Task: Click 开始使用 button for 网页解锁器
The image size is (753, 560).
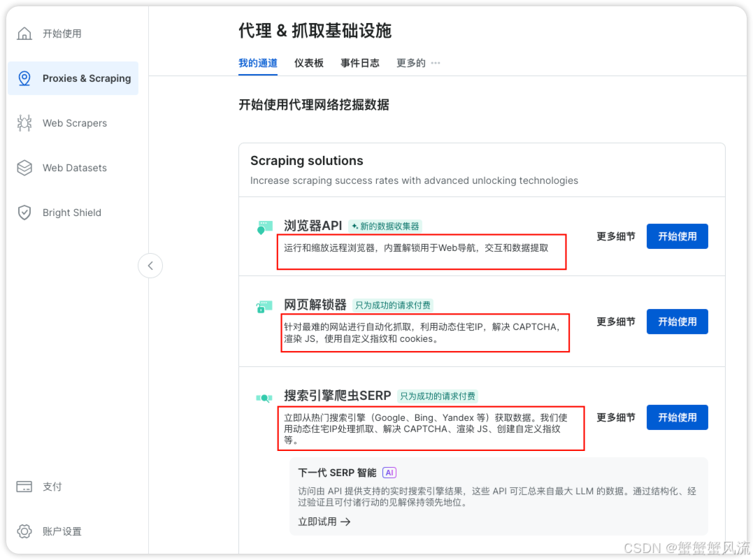Action: click(677, 322)
